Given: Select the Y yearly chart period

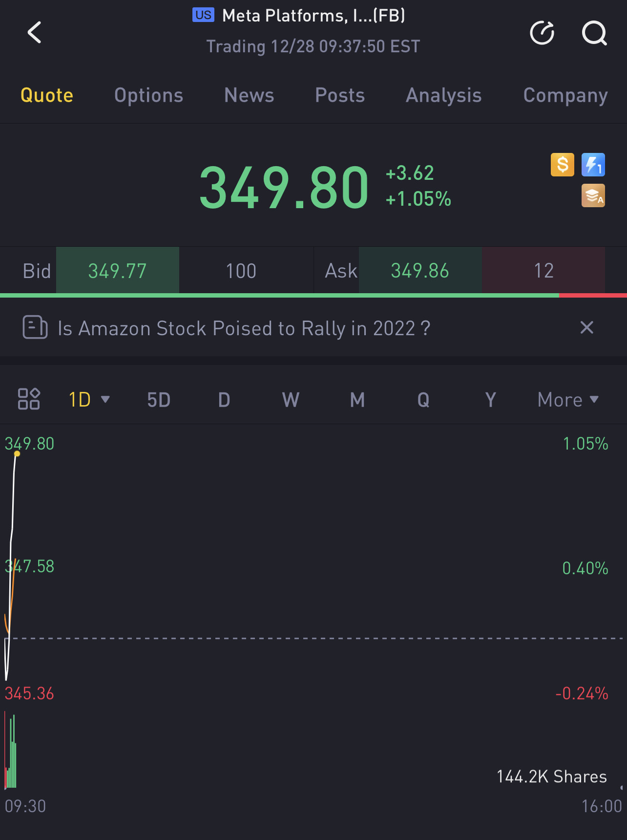Looking at the screenshot, I should tap(490, 400).
